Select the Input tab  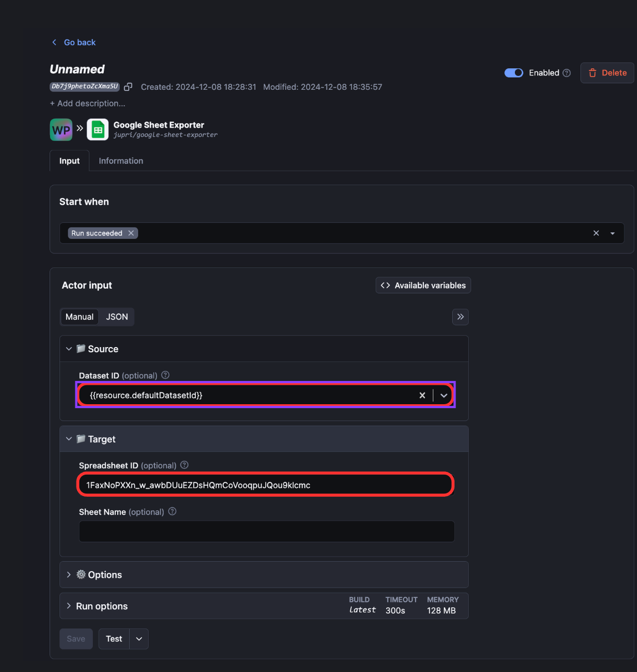coord(69,161)
